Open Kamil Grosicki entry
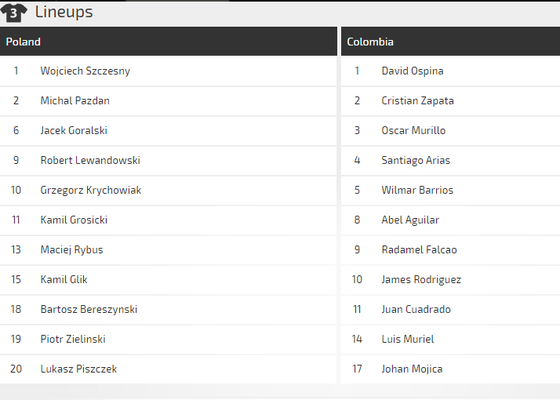This screenshot has height=400, width=560. 74,220
